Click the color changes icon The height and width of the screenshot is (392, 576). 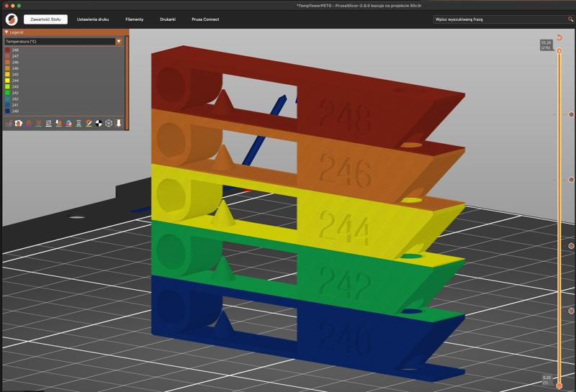tap(68, 123)
